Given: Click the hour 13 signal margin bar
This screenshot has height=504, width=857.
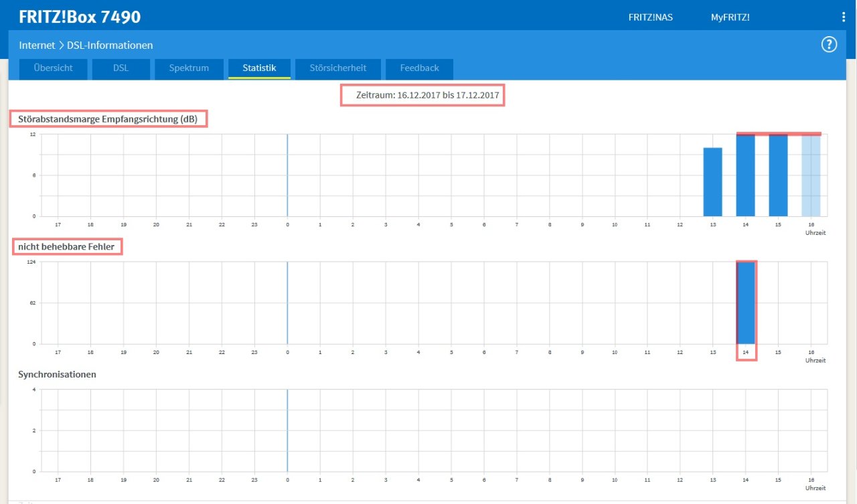Looking at the screenshot, I should point(712,182).
